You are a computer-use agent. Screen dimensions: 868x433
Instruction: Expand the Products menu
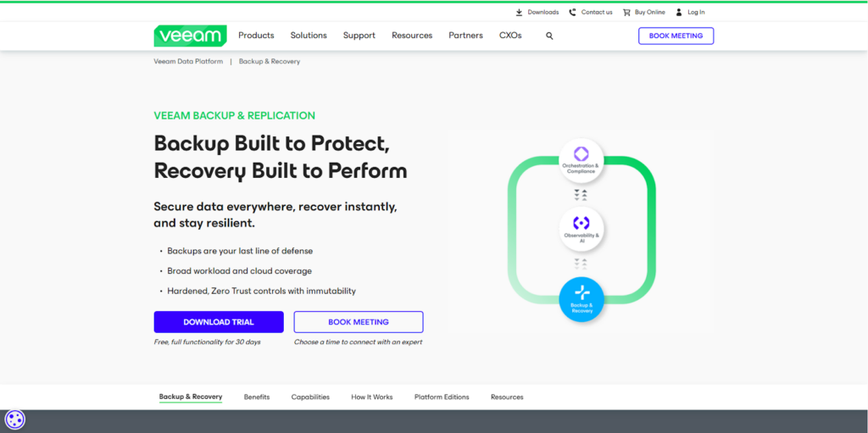click(x=256, y=36)
